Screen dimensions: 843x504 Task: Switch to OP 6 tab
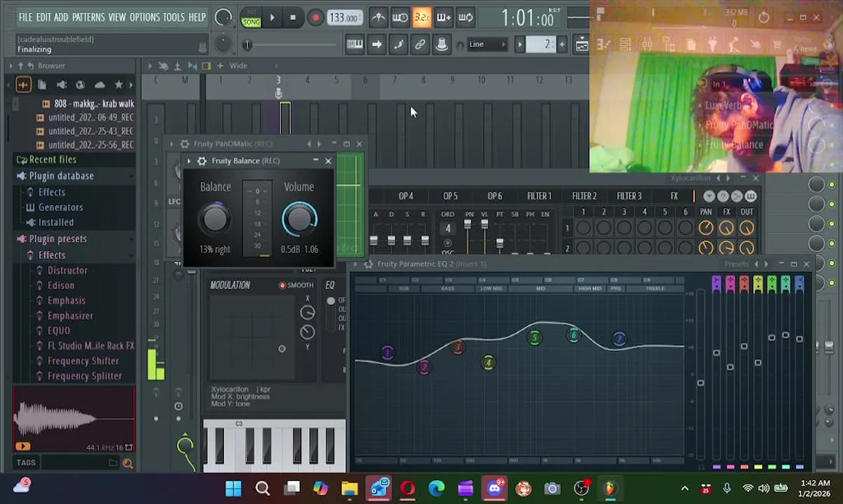pyautogui.click(x=495, y=197)
